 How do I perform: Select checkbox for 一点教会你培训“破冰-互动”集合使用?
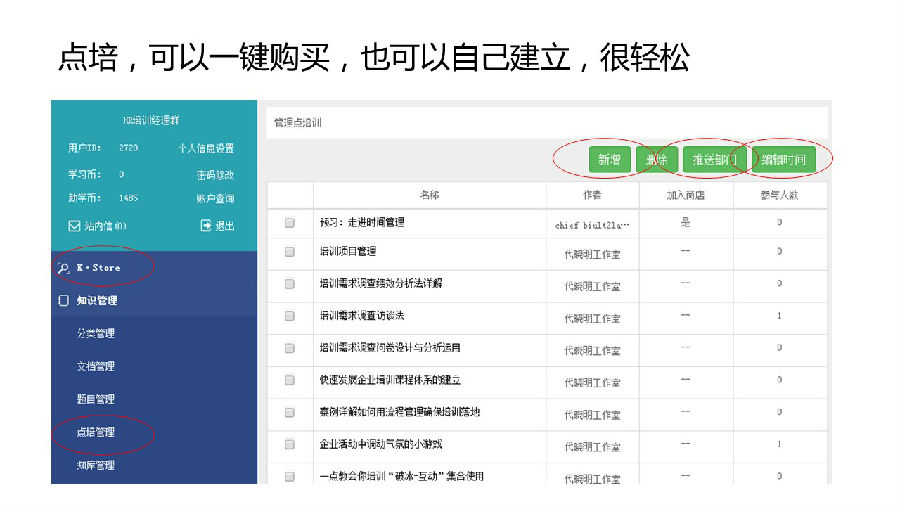(290, 477)
